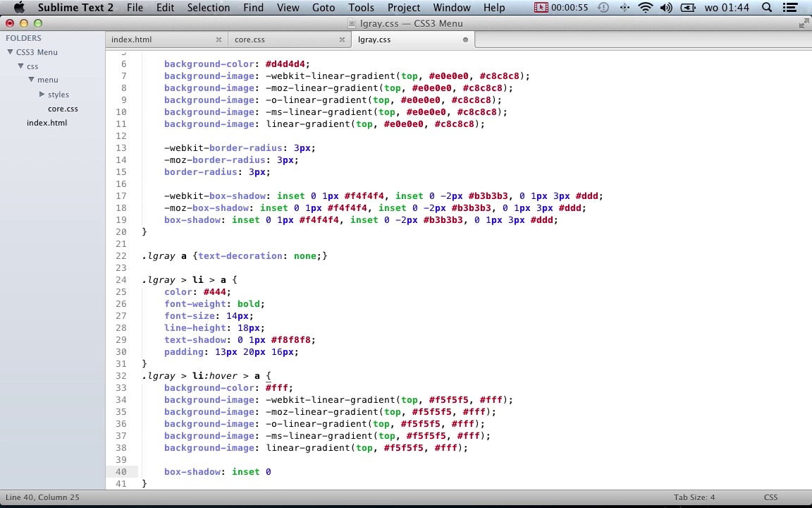Open the Help menu
The width and height of the screenshot is (812, 508).
(494, 7)
